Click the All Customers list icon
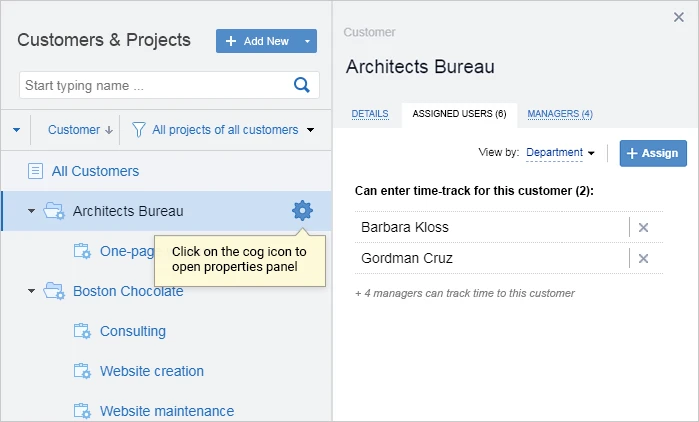 (x=36, y=171)
